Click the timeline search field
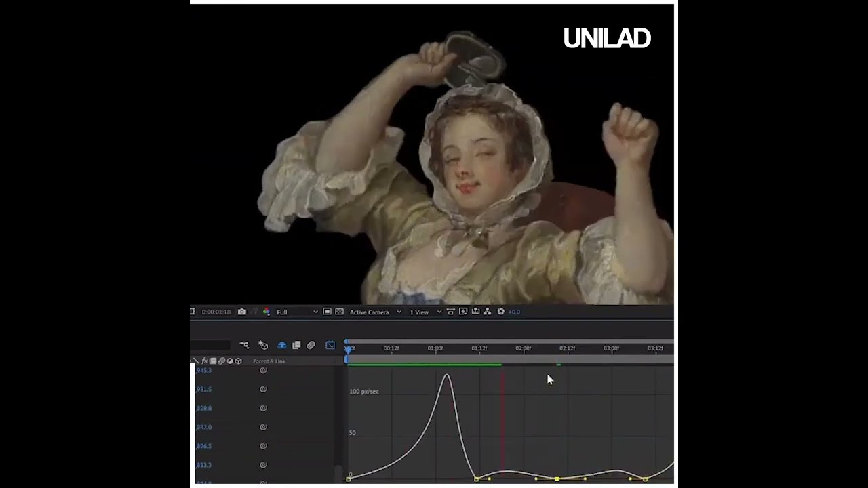The width and height of the screenshot is (868, 488). pos(210,345)
